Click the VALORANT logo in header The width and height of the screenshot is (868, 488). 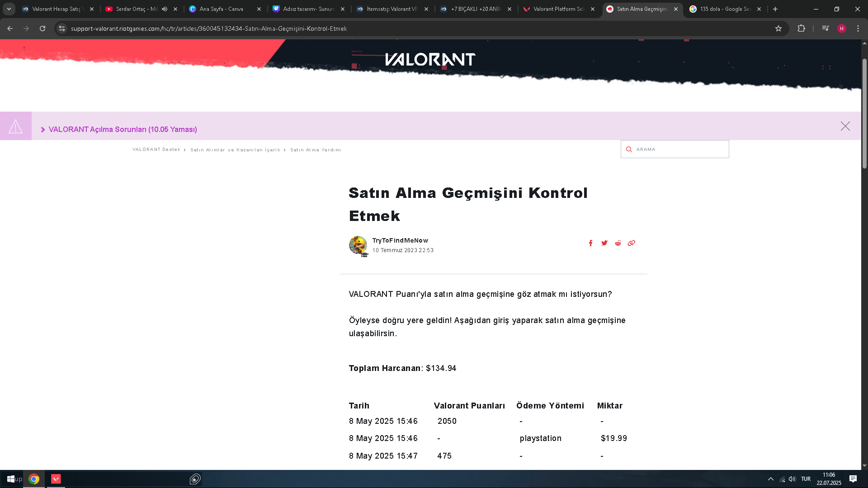(430, 59)
